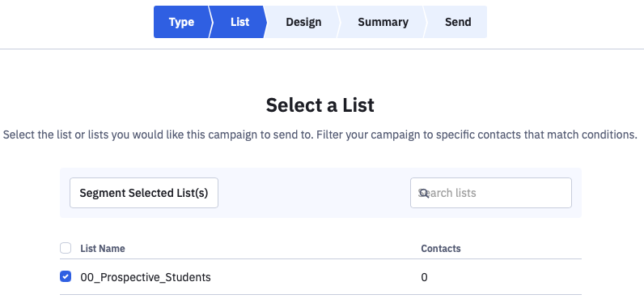Click the chevron between Summary and Send
This screenshot has height=299, width=644.
point(425,22)
